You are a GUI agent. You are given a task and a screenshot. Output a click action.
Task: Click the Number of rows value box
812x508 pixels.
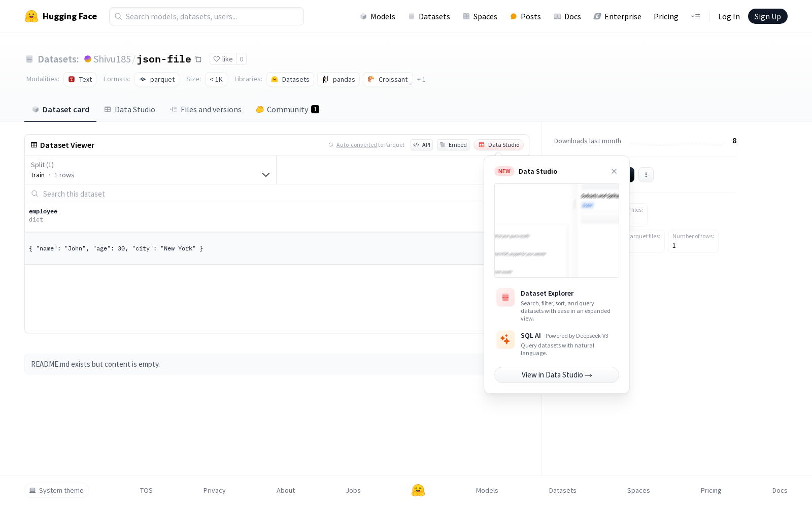pyautogui.click(x=693, y=241)
